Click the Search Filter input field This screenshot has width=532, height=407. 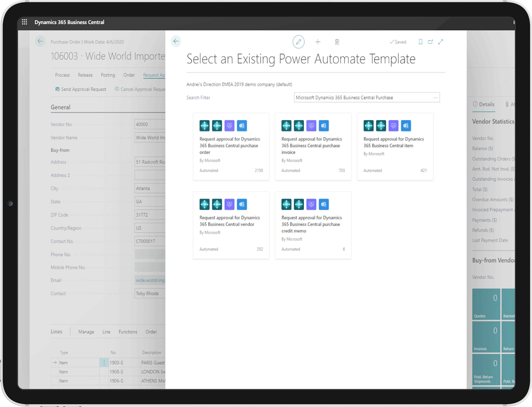(367, 98)
